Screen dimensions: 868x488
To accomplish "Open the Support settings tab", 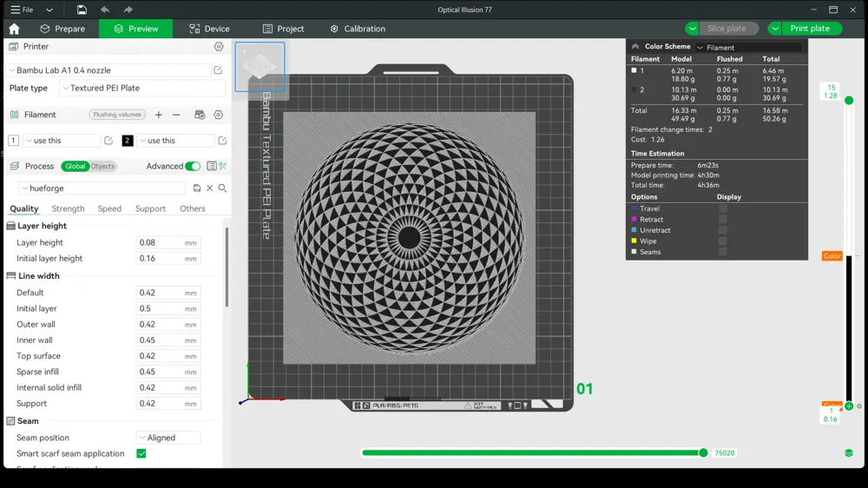I will coord(150,208).
